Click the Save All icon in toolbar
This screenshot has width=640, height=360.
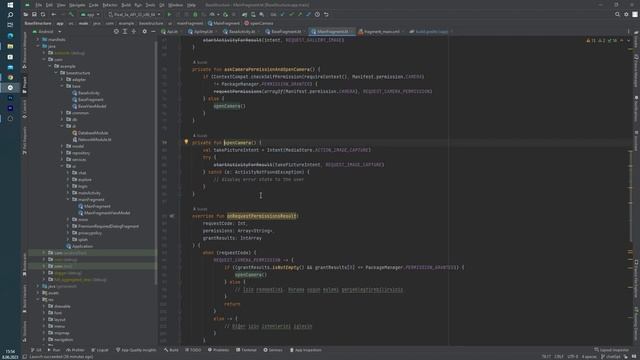coord(34,14)
